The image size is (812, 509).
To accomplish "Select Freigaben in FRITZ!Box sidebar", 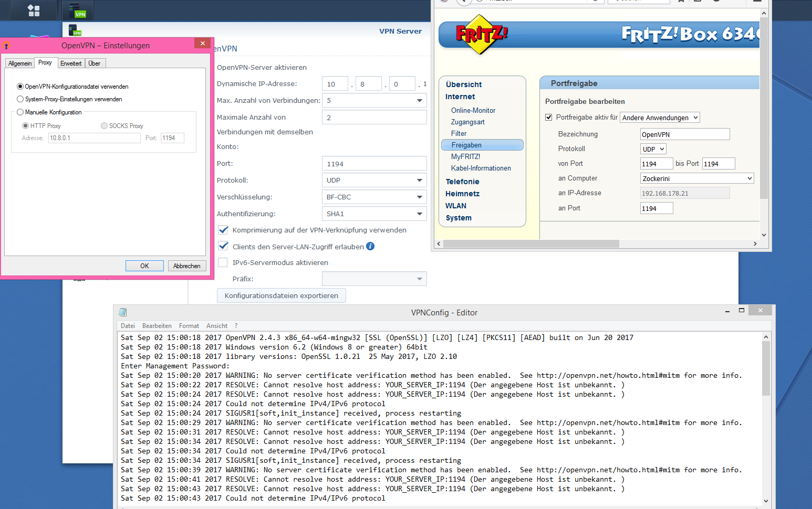I will click(483, 145).
